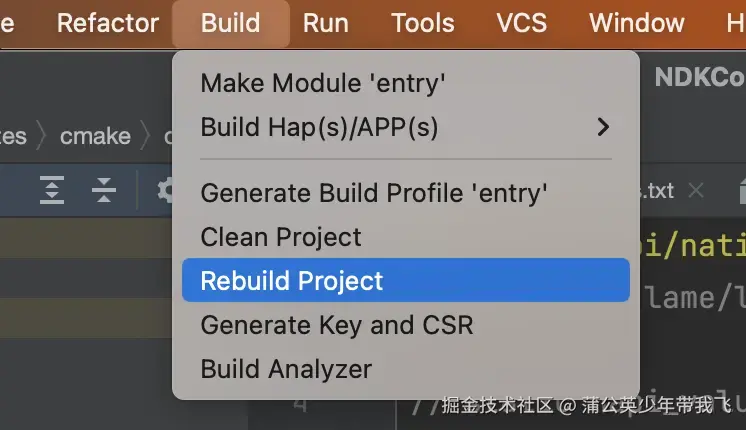This screenshot has width=746, height=430.
Task: Click the Collapse All icon in project panel
Action: point(104,190)
